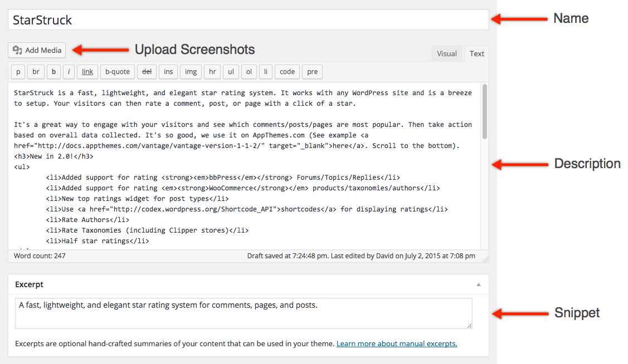Apply italic with the i button
The height and width of the screenshot is (364, 628).
tap(69, 72)
